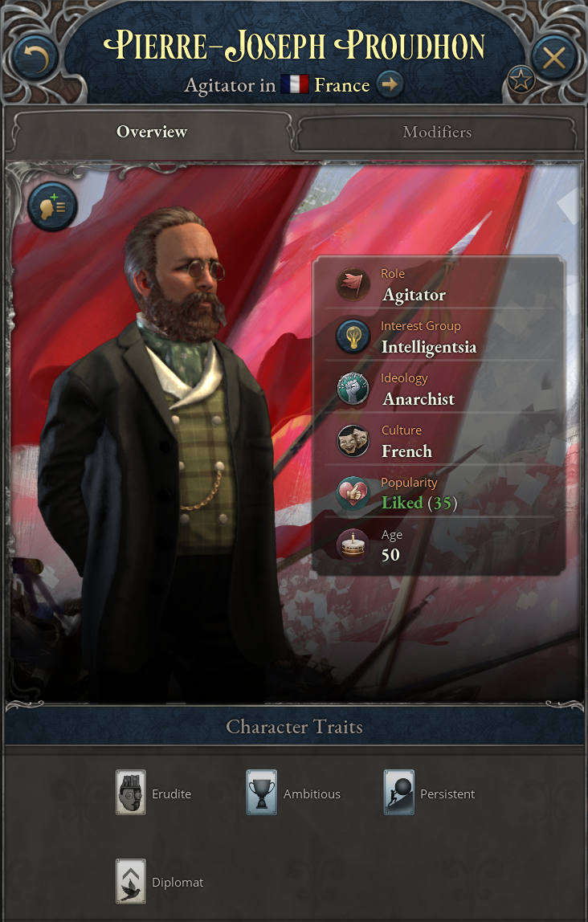
Task: Click the Intelligentsia lightbulb icon
Action: click(x=353, y=337)
